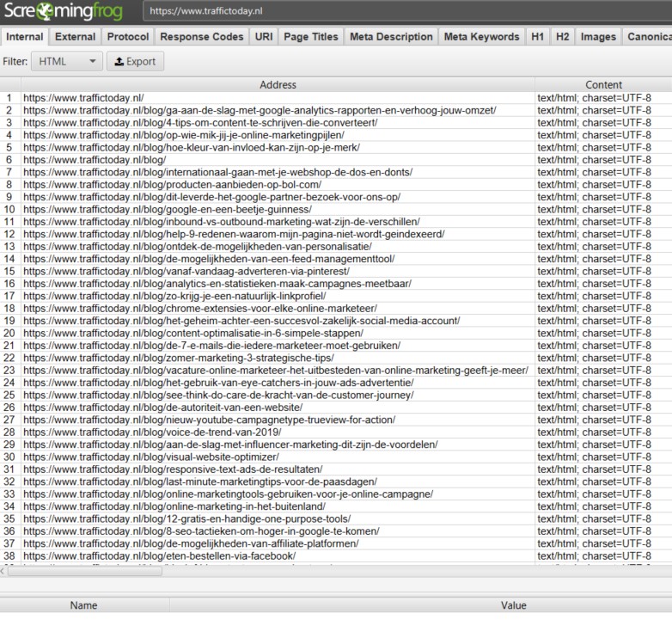Open the H1 tab
Image resolution: width=672 pixels, height=638 pixels.
537,37
